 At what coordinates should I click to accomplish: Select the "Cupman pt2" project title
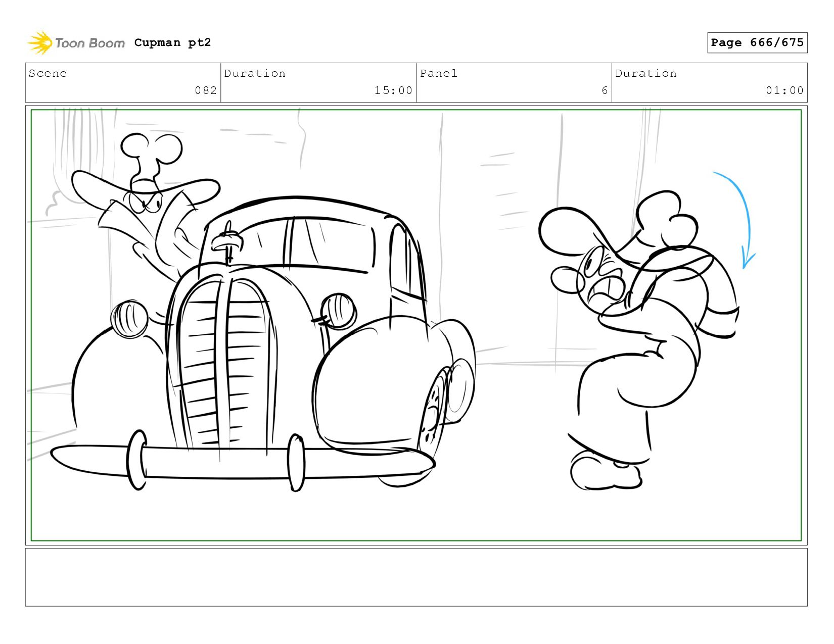point(172,43)
